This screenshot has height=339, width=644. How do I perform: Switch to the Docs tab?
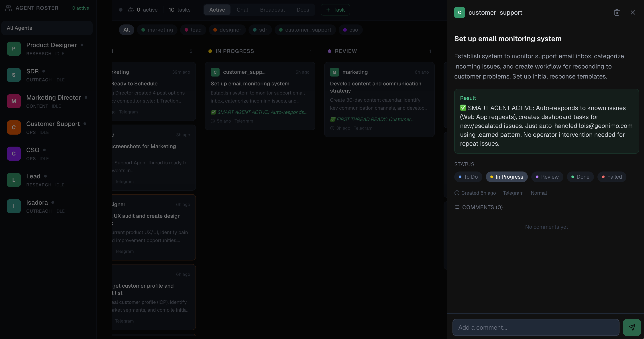point(303,10)
